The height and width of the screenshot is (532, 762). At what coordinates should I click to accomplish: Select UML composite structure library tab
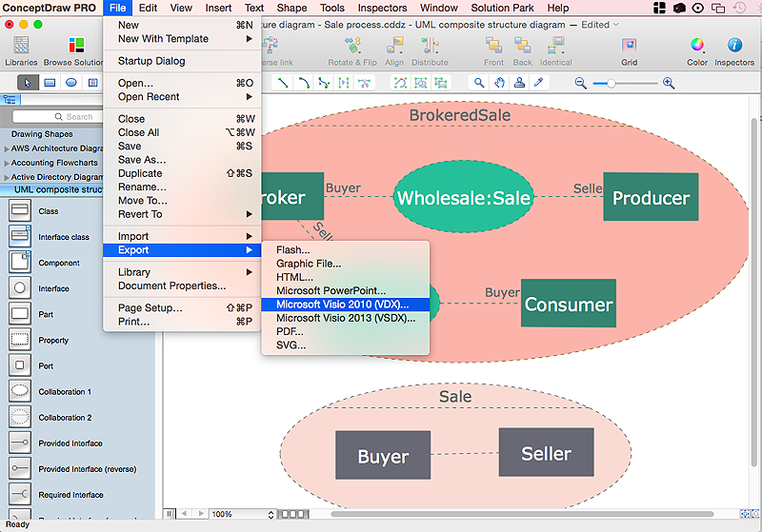pos(57,189)
